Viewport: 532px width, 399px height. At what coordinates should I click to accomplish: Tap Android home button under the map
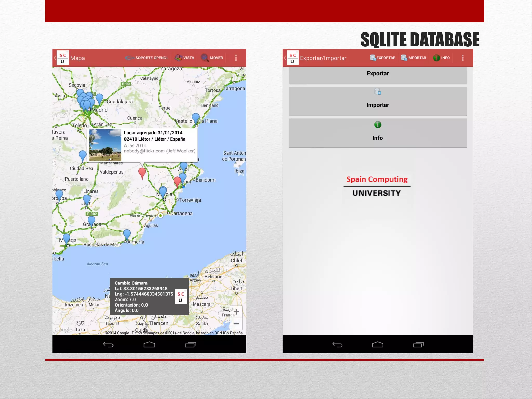click(149, 344)
